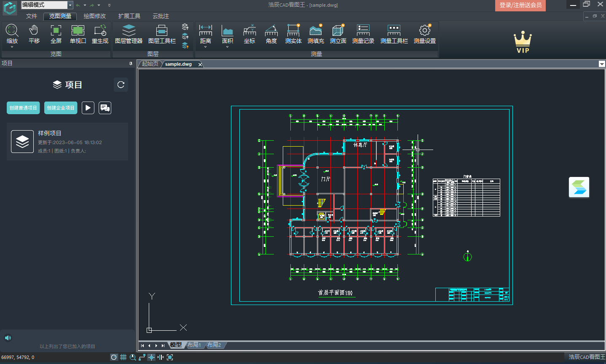Toggle the split-arrows icon in status bar

(x=161, y=357)
